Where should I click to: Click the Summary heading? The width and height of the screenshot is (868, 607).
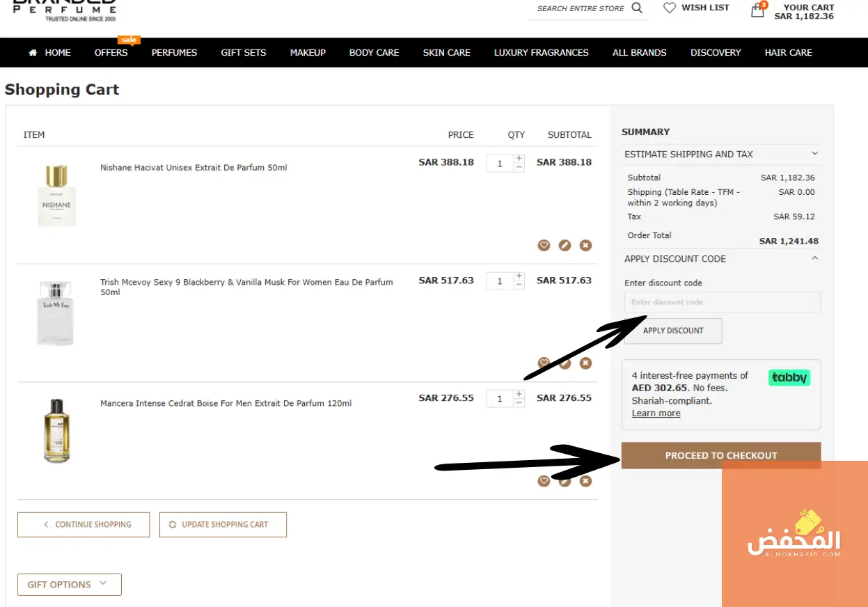[x=646, y=132]
